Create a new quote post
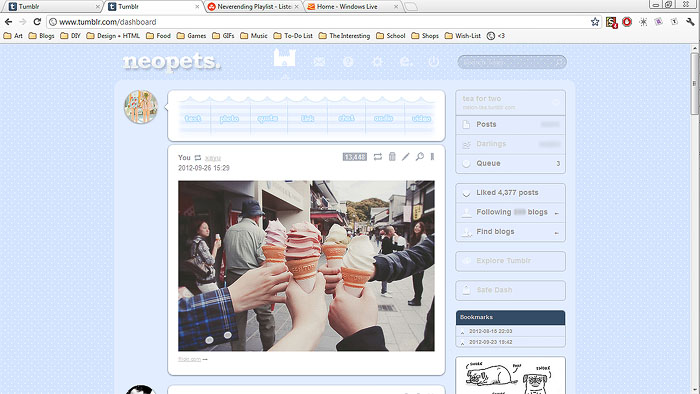The image size is (700, 394). pos(267,118)
